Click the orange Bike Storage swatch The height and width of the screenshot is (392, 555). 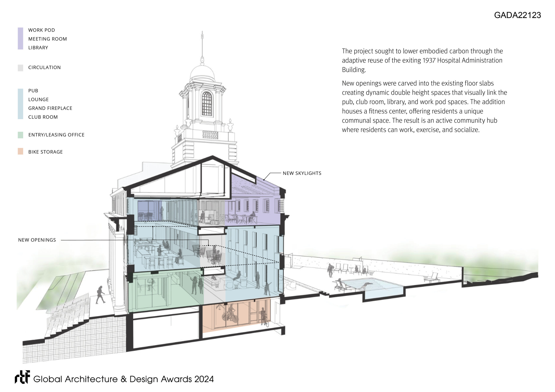[x=20, y=151]
